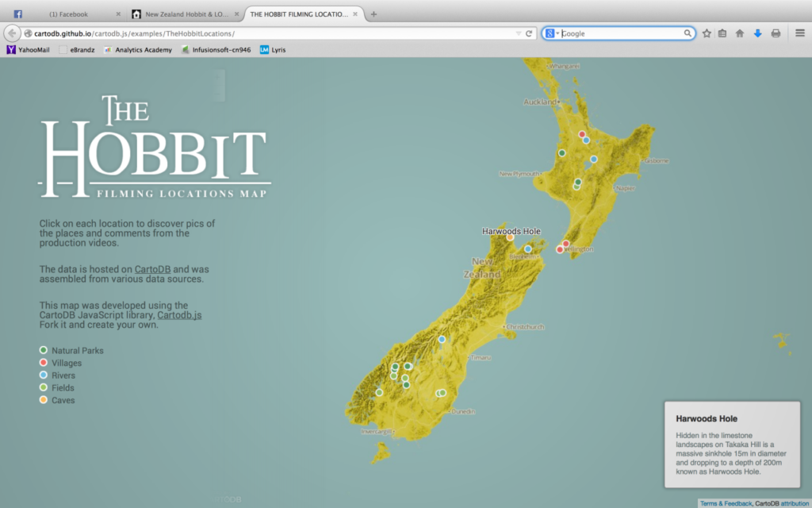The height and width of the screenshot is (508, 812).
Task: Open a new tab with the plus button
Action: [x=373, y=14]
